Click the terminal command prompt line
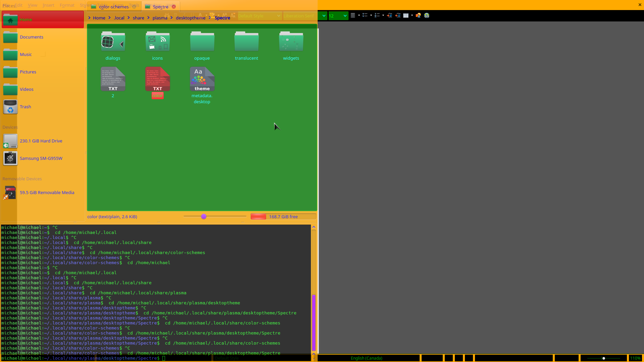Viewport: 644px width, 362px height. pyautogui.click(x=156, y=358)
